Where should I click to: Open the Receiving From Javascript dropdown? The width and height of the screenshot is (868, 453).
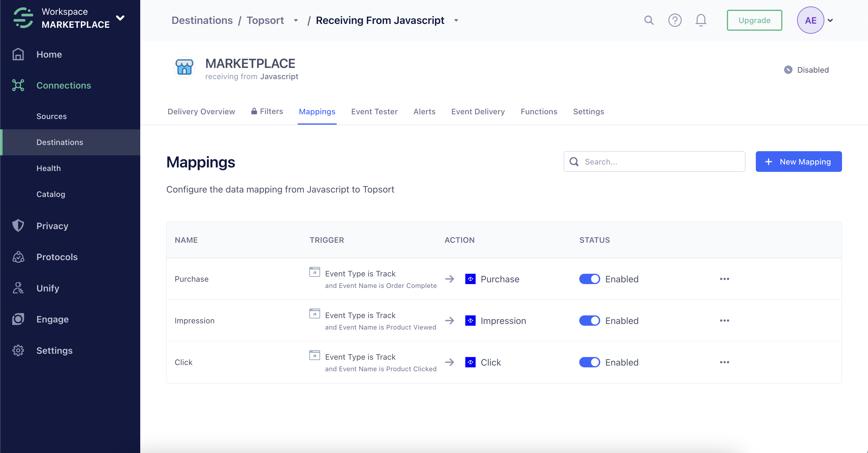point(456,20)
